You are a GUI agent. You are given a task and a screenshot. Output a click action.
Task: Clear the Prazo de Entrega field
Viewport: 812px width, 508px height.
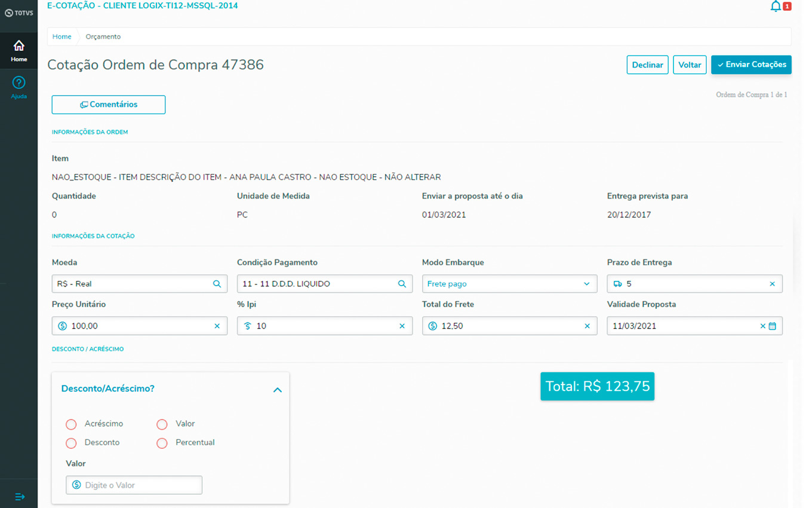pos(772,284)
